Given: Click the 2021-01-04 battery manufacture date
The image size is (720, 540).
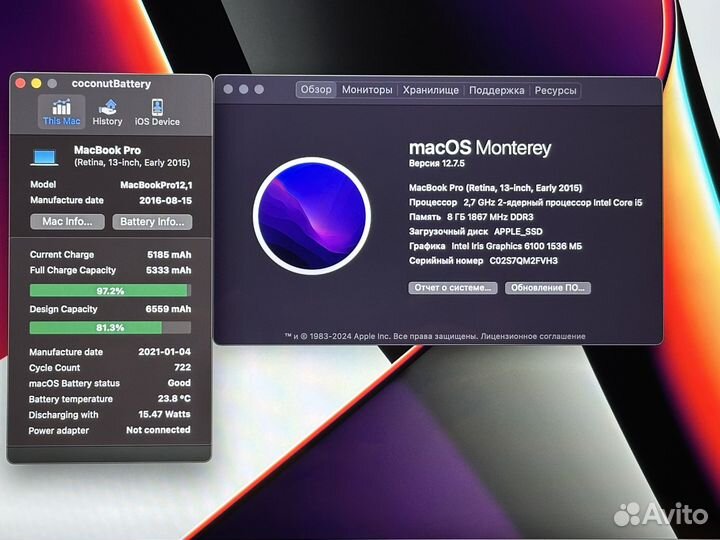Looking at the screenshot, I should coord(164,352).
